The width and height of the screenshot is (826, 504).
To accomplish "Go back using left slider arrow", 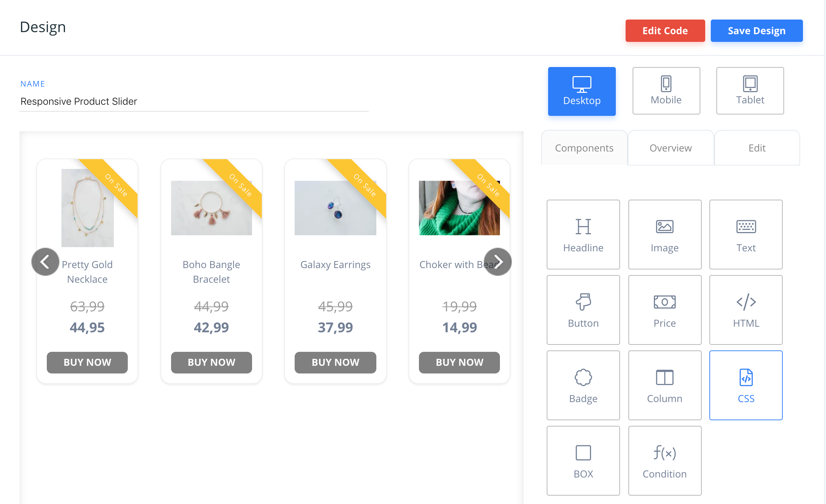I will point(45,261).
